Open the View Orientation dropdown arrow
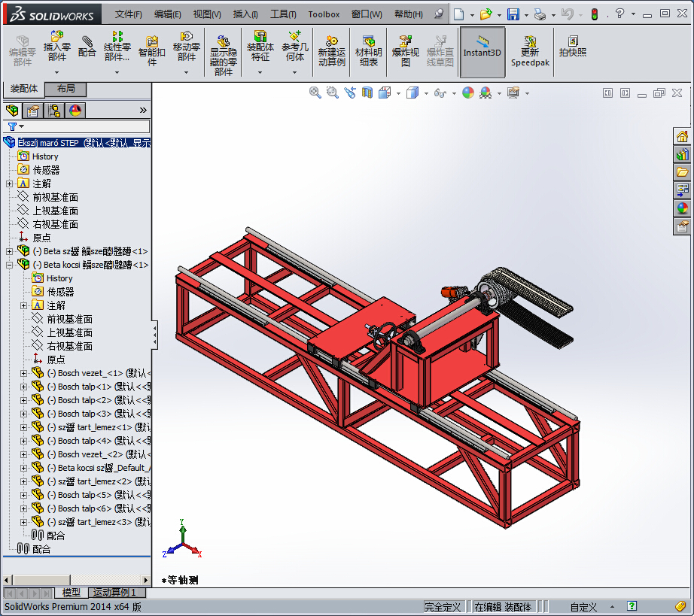 click(x=399, y=93)
